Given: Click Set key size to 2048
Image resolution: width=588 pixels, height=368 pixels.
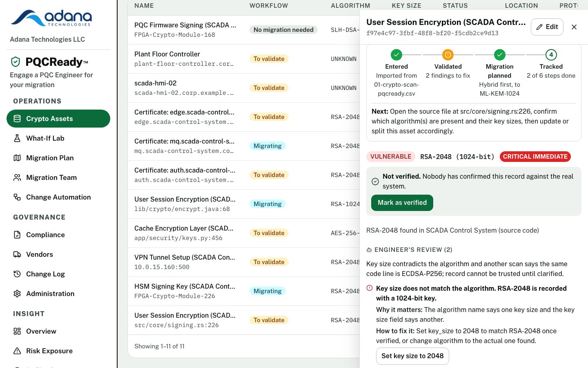Looking at the screenshot, I should click(x=412, y=356).
